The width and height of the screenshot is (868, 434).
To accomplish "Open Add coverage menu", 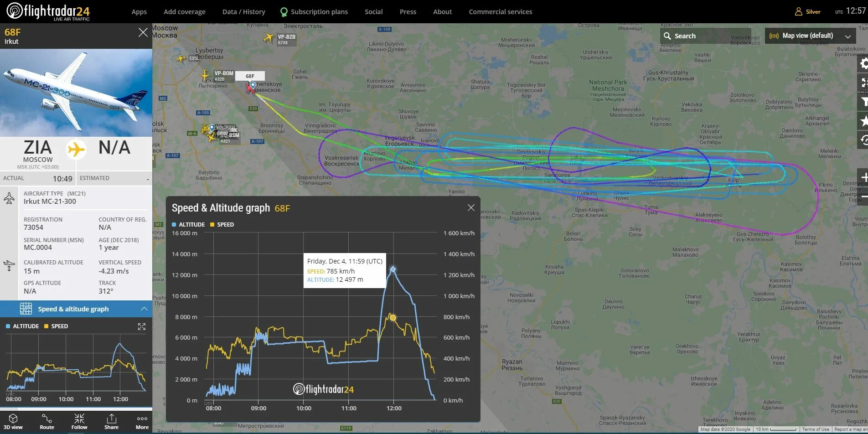I will 185,12.
